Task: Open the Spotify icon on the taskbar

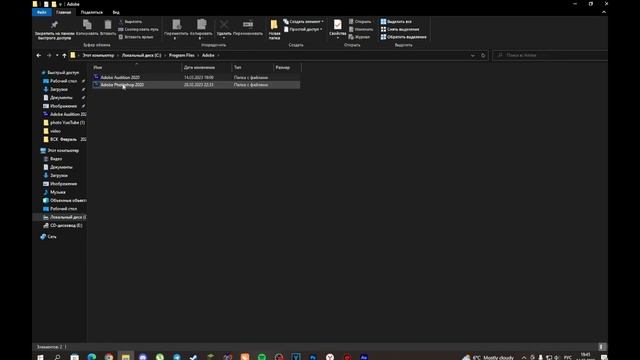Action: point(262,357)
